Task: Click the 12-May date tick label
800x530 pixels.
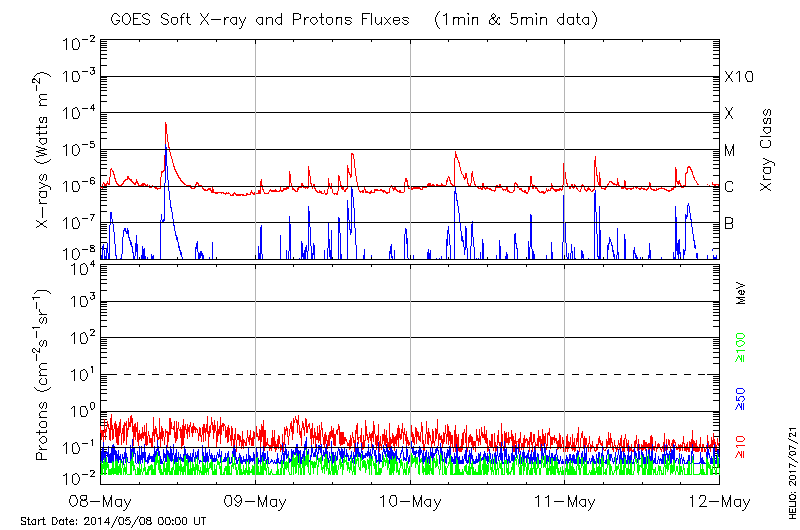Action: pos(719,500)
